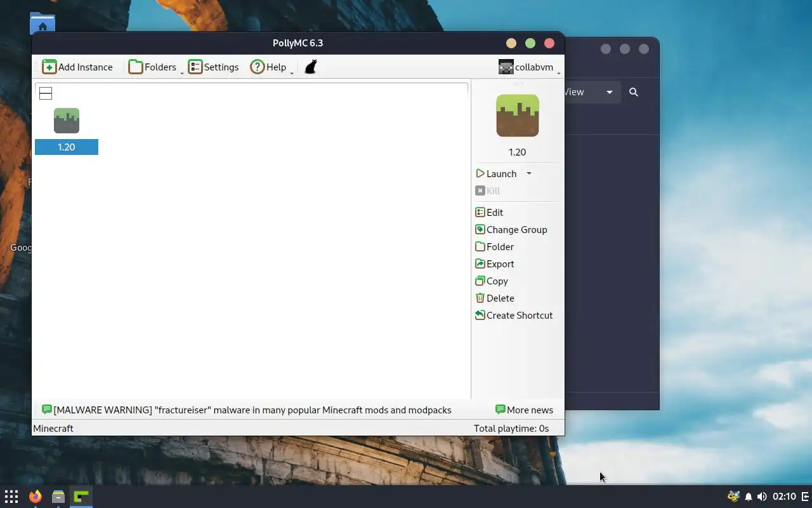This screenshot has width=812, height=508.
Task: Click the Kill button
Action: (x=488, y=190)
